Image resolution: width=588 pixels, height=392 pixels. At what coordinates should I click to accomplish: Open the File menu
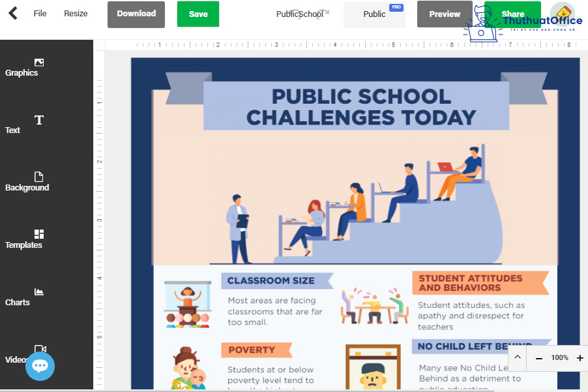[x=40, y=12]
